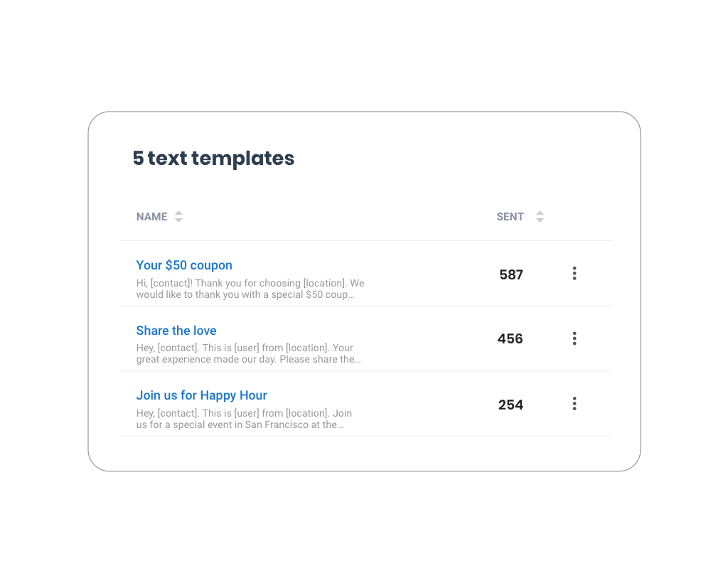Open the kebab menu for Join us for Happy Hour

pyautogui.click(x=574, y=403)
